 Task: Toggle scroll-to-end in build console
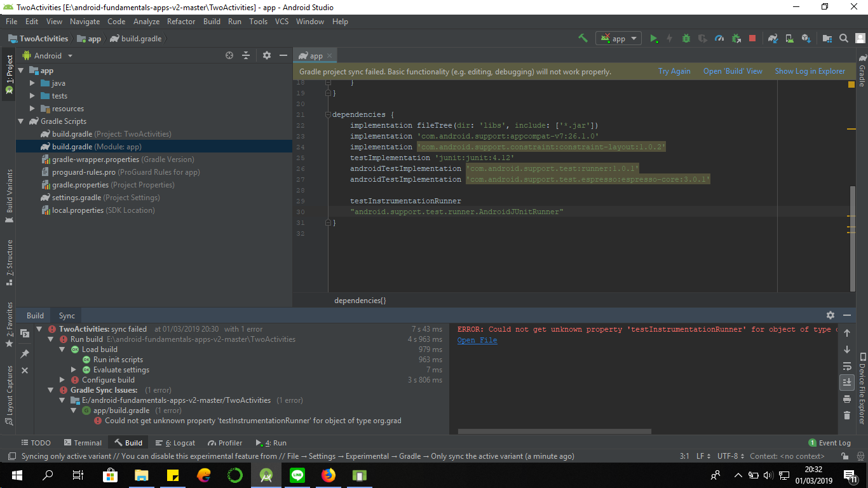point(847,382)
